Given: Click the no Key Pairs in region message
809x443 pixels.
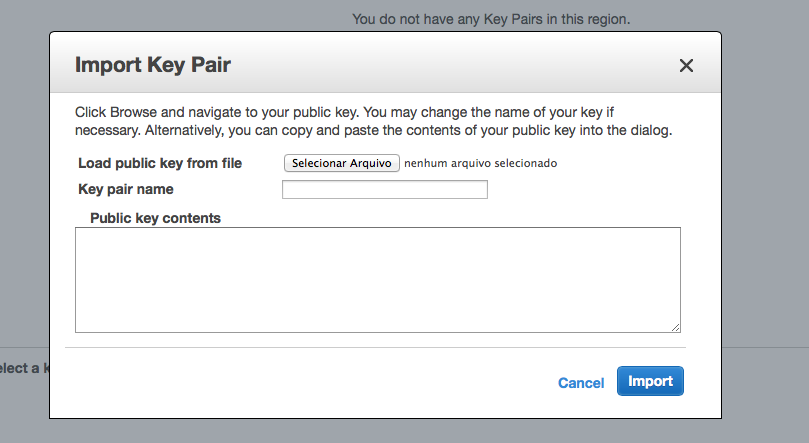Looking at the screenshot, I should tap(491, 19).
